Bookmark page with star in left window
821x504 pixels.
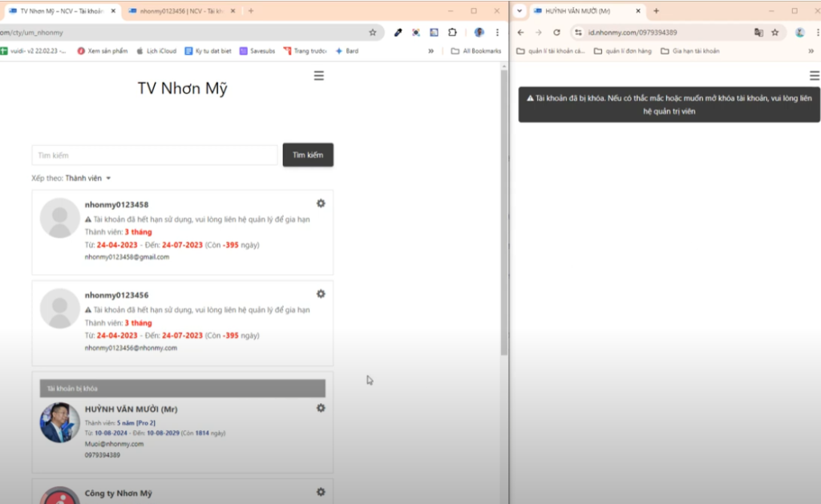click(x=372, y=32)
